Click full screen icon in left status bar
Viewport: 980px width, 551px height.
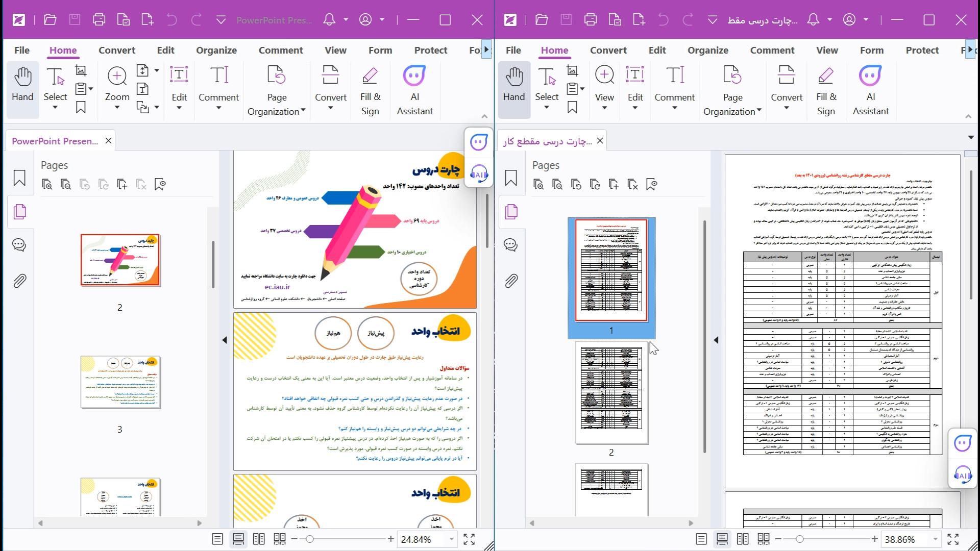(x=469, y=539)
